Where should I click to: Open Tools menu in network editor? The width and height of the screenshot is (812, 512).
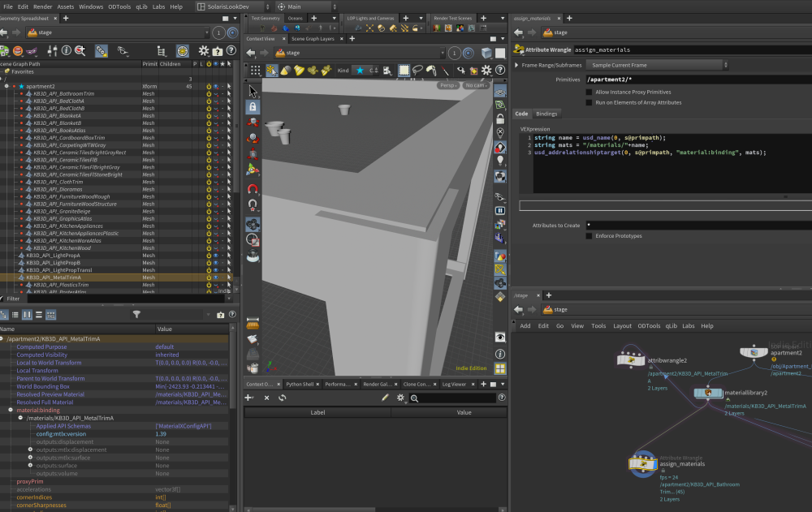[598, 326]
